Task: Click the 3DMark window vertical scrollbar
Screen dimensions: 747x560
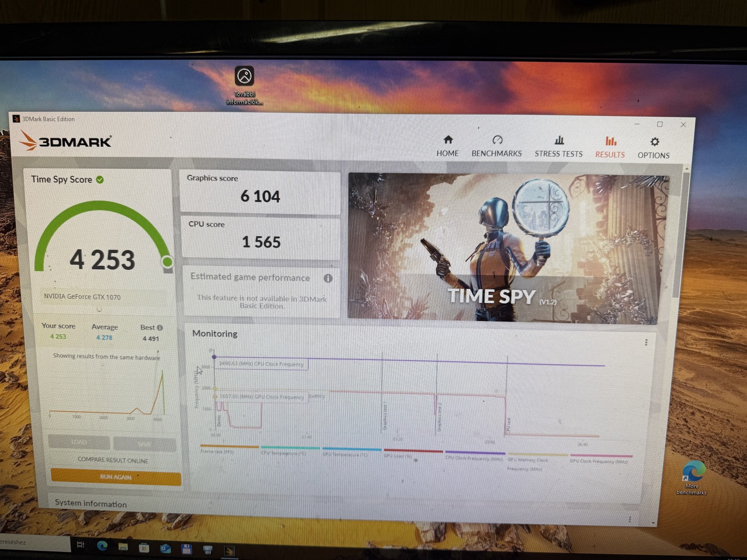Action: pyautogui.click(x=681, y=234)
